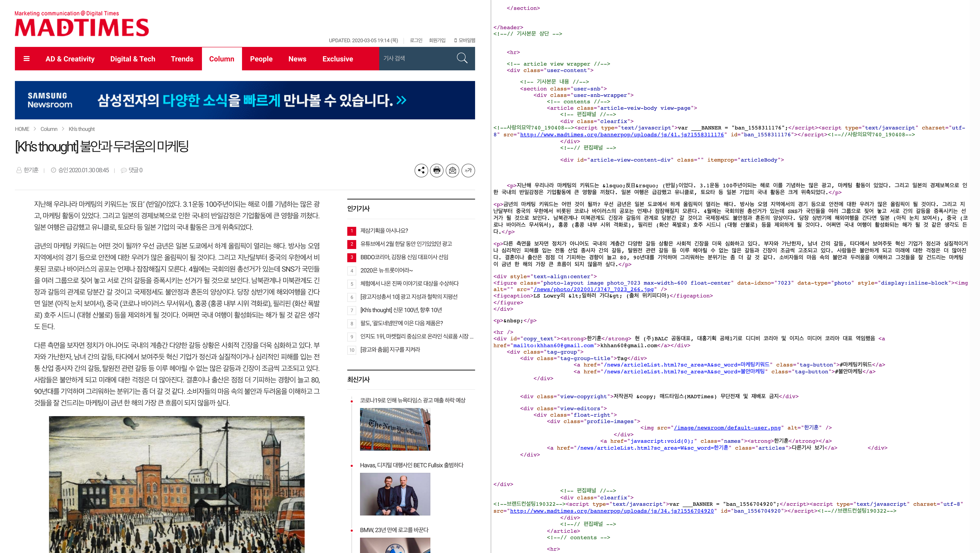Open the News menu item

(297, 59)
